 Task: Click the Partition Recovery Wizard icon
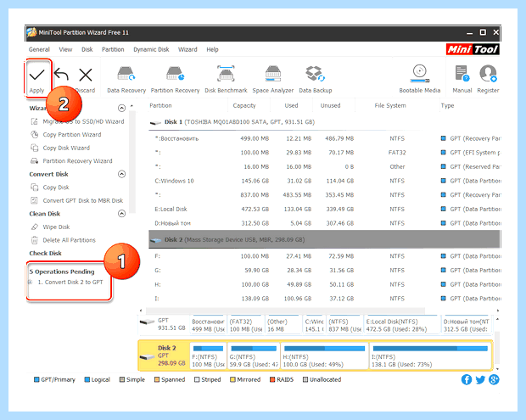pos(34,161)
